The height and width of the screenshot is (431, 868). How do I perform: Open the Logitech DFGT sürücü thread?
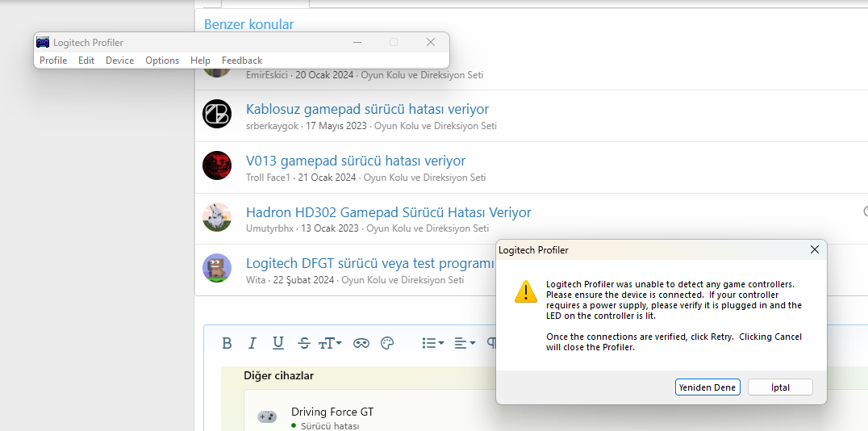click(x=369, y=263)
